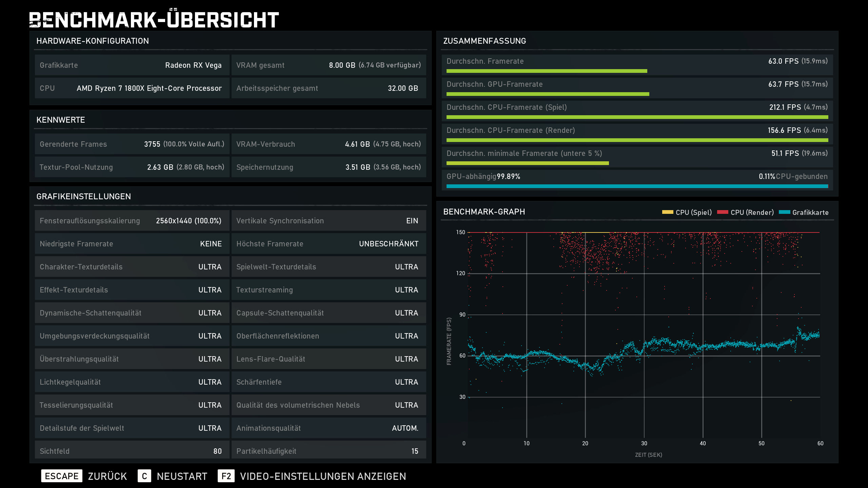Screen dimensions: 868x488
Task: Open VIDEO-EINSTELLUNGEN ANZEIGEN
Action: [x=323, y=476]
